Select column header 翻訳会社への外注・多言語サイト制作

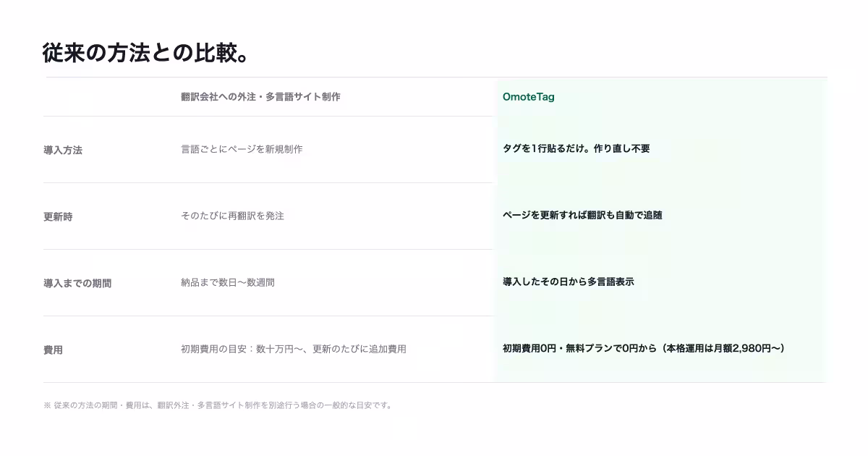(260, 96)
